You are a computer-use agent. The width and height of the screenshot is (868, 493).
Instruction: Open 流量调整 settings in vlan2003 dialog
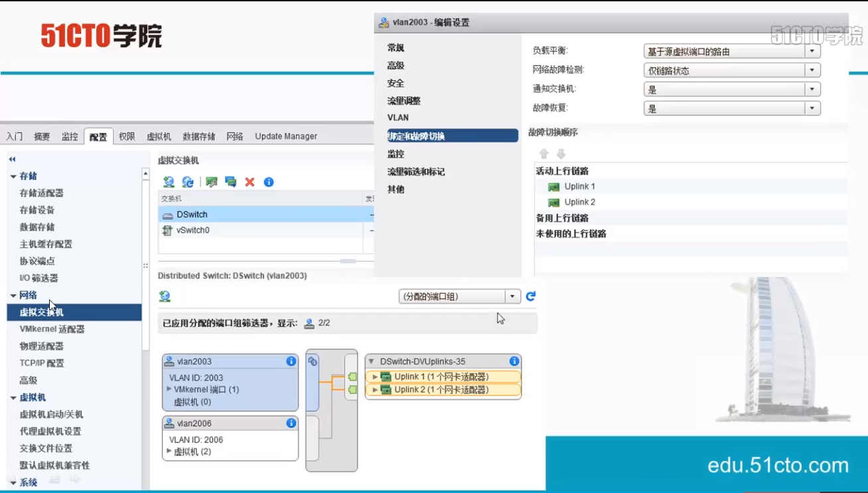[x=404, y=101]
